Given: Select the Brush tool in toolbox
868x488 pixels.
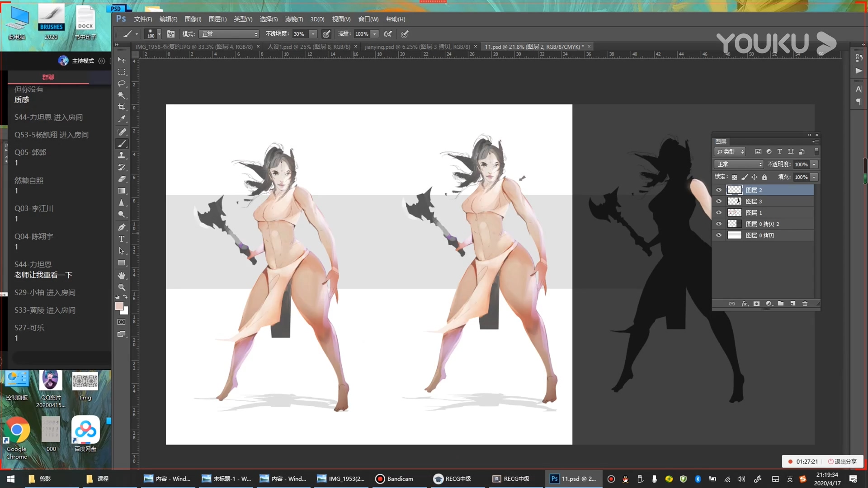Looking at the screenshot, I should click(122, 144).
